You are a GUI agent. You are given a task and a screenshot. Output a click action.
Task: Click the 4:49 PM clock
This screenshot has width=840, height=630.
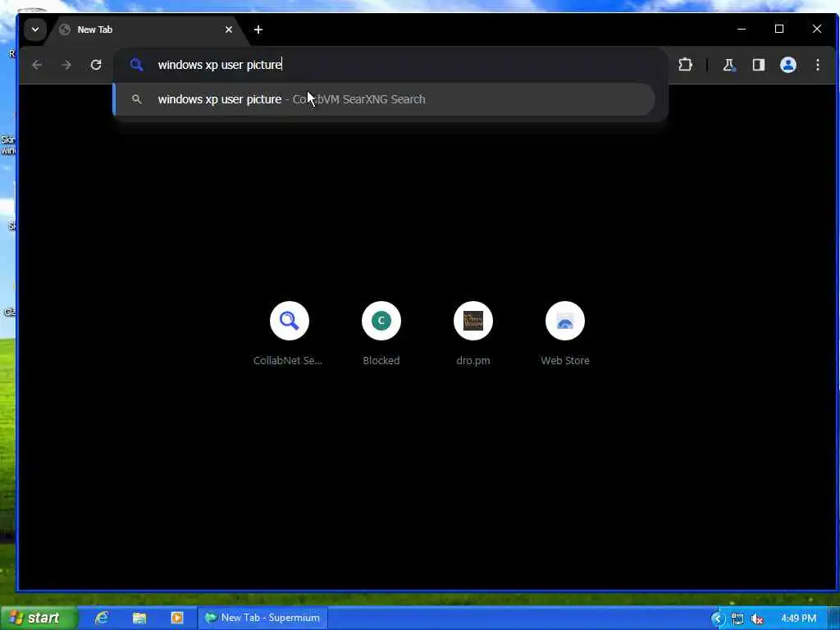click(798, 619)
